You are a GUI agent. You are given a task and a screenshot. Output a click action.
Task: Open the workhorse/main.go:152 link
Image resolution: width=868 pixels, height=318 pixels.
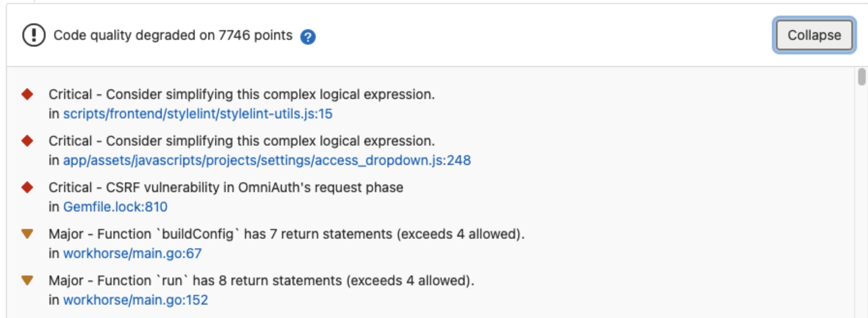pyautogui.click(x=135, y=300)
